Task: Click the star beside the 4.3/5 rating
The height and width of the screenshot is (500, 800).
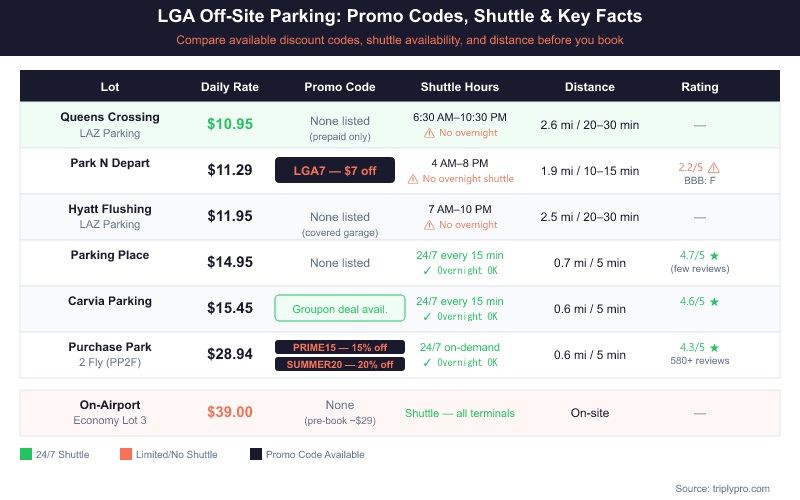Action: click(715, 347)
